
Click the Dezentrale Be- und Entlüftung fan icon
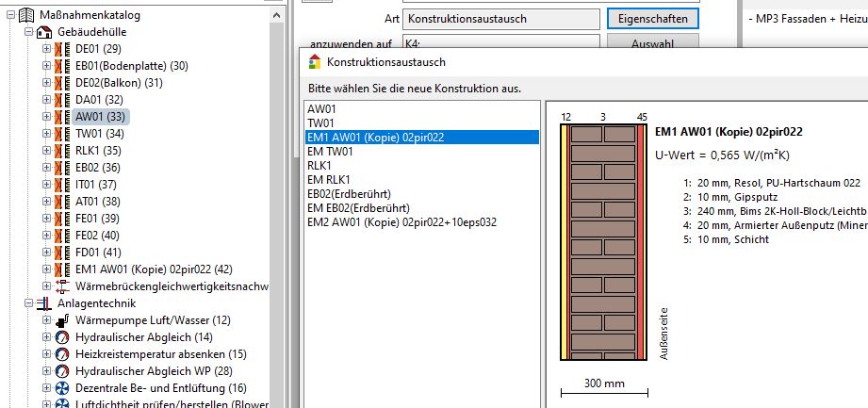tap(62, 388)
